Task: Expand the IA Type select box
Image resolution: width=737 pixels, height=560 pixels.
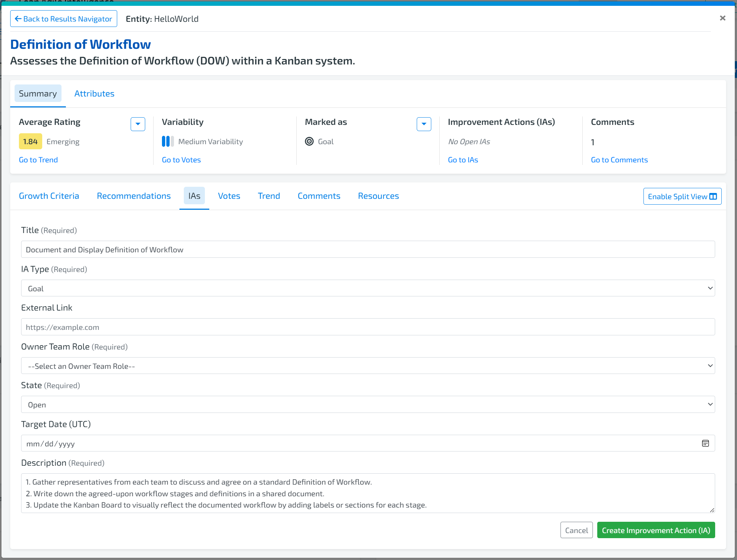Action: click(x=368, y=288)
